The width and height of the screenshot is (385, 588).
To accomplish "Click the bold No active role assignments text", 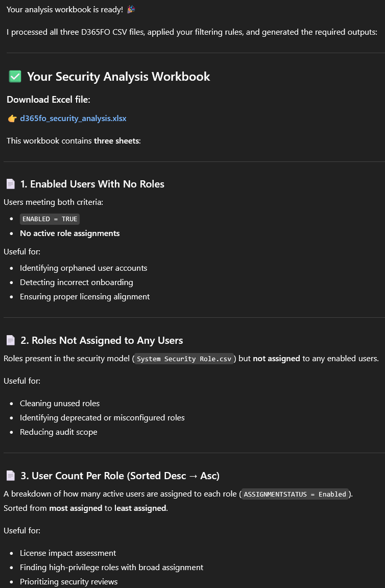I will (69, 233).
